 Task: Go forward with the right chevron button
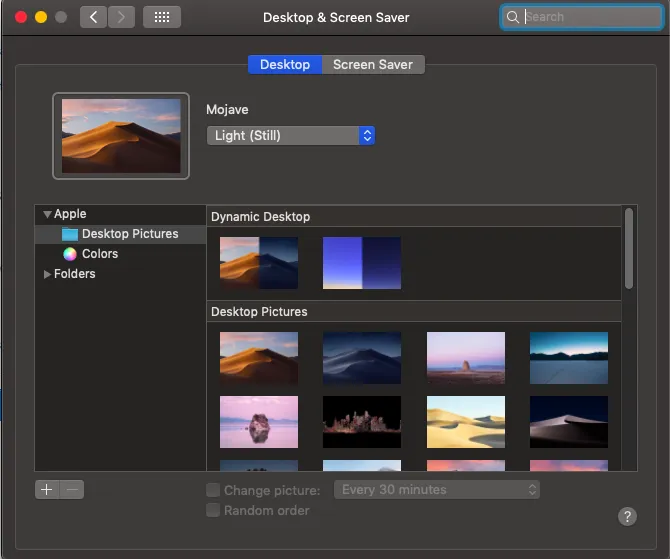pyautogui.click(x=121, y=17)
